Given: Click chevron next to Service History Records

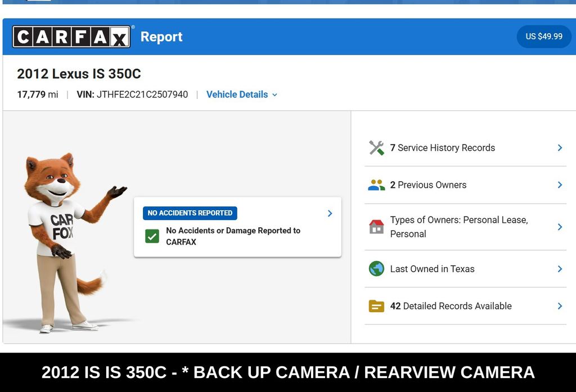Looking at the screenshot, I should tap(560, 148).
